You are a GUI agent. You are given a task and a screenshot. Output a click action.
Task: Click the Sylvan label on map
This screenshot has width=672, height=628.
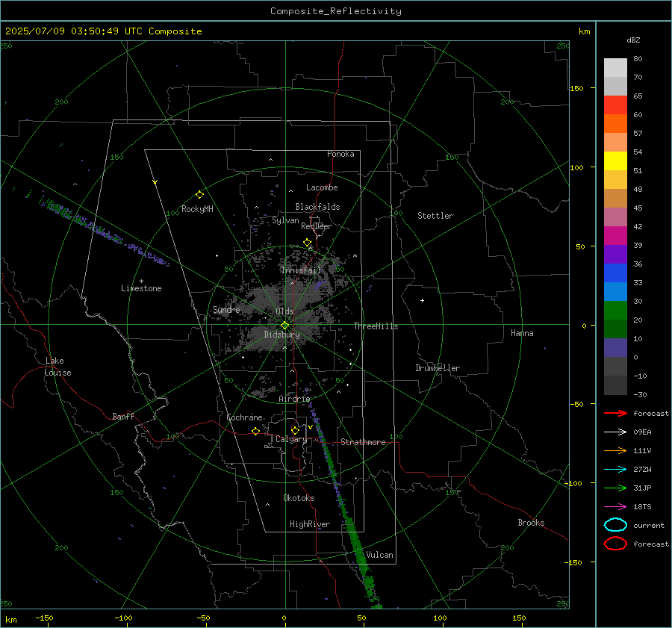coord(285,220)
